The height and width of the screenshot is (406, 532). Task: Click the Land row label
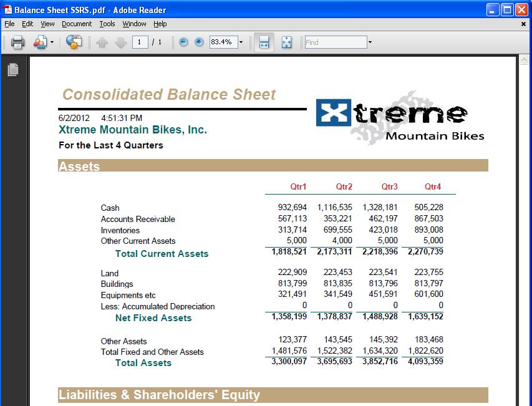[110, 273]
